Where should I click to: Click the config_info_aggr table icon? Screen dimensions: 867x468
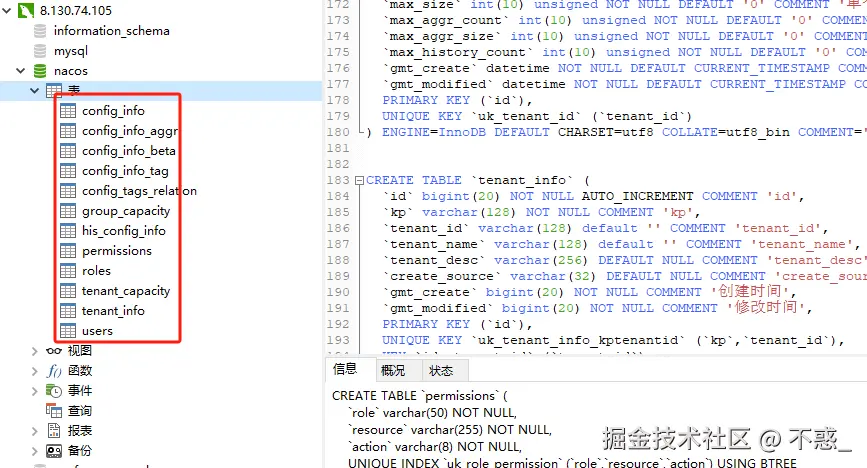click(68, 131)
